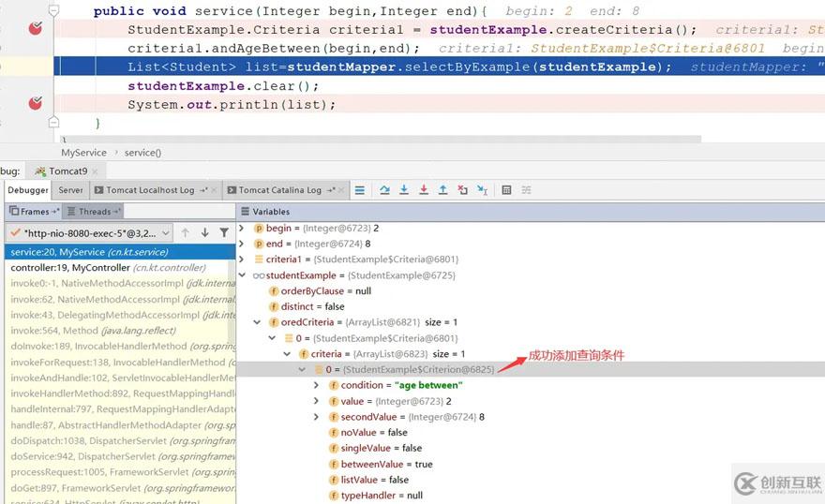825x504 pixels.
Task: Expand the 'condition' field node
Action: [316, 385]
